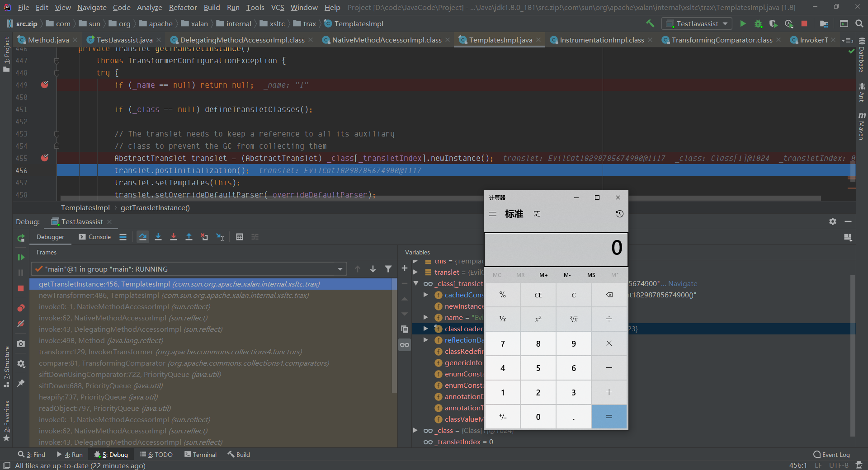Image resolution: width=868 pixels, height=470 pixels.
Task: Click calculator digit 7 key
Action: click(502, 343)
